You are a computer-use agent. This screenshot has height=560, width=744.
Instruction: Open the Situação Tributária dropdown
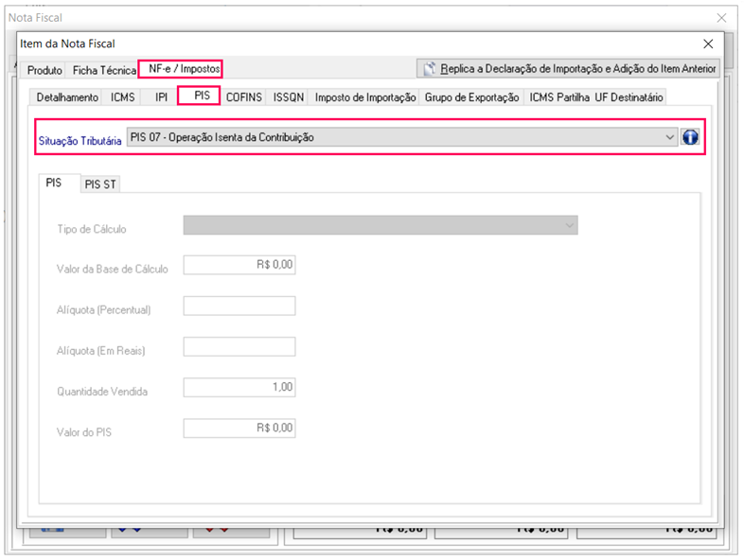click(670, 138)
